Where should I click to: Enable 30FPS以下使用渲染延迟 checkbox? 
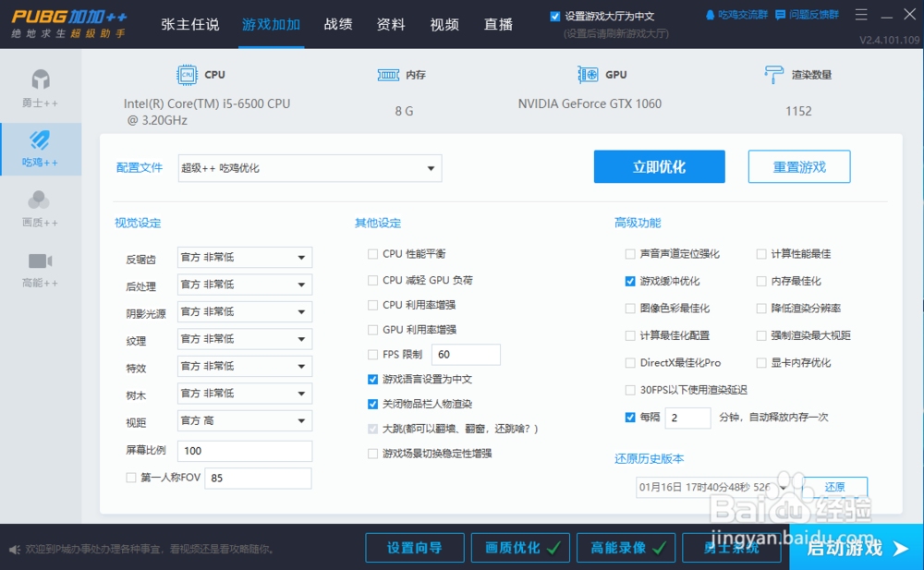click(630, 390)
